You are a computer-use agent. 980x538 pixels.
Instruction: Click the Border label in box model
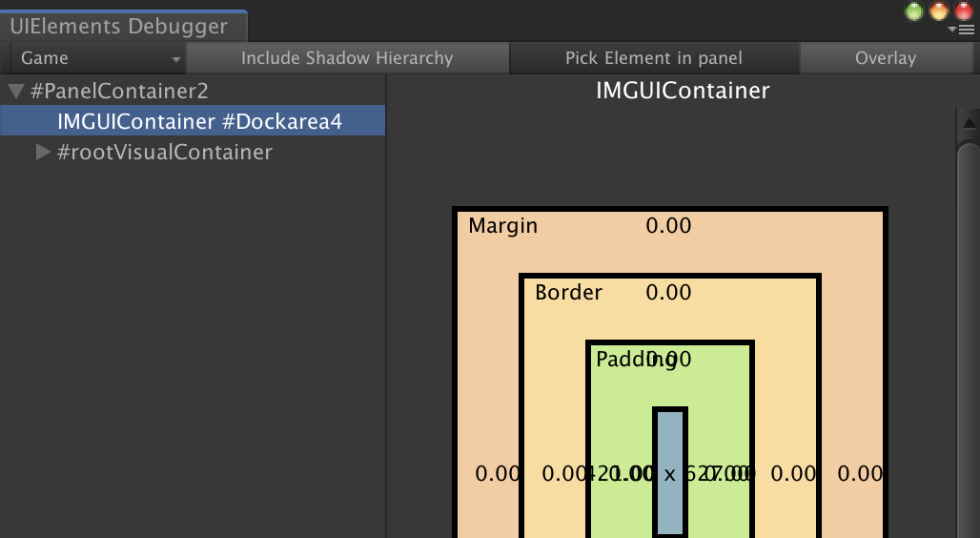[568, 292]
